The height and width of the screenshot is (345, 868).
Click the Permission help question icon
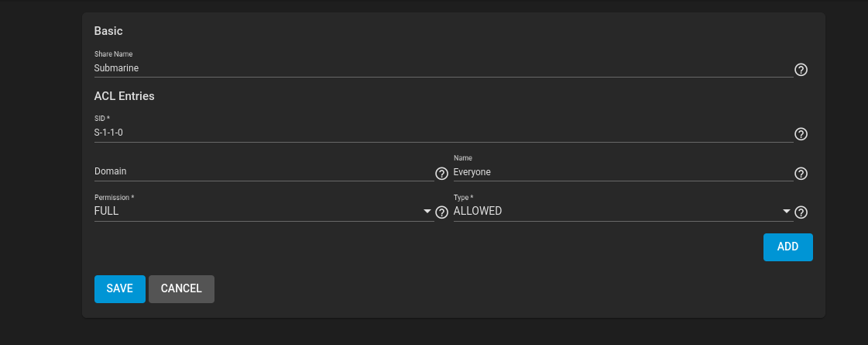(x=441, y=212)
